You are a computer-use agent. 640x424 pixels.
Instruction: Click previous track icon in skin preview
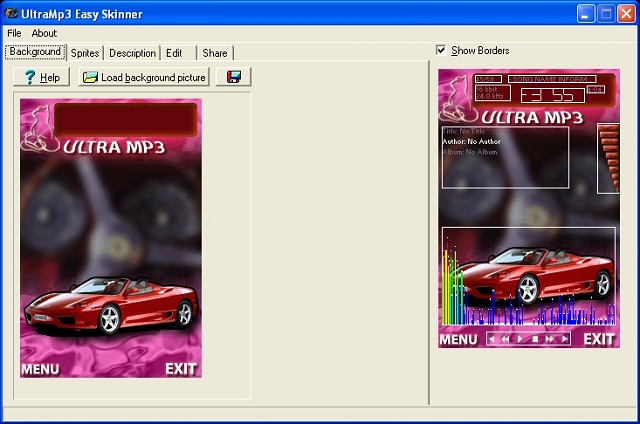click(491, 339)
